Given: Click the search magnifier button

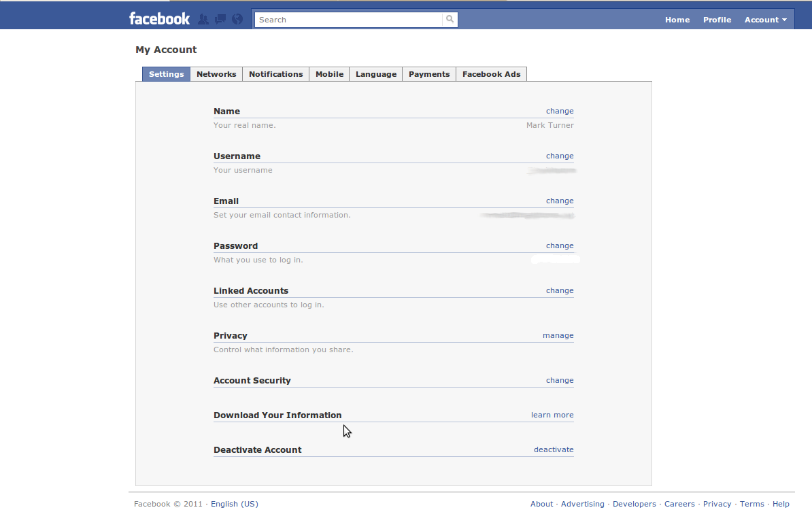Looking at the screenshot, I should pos(450,19).
